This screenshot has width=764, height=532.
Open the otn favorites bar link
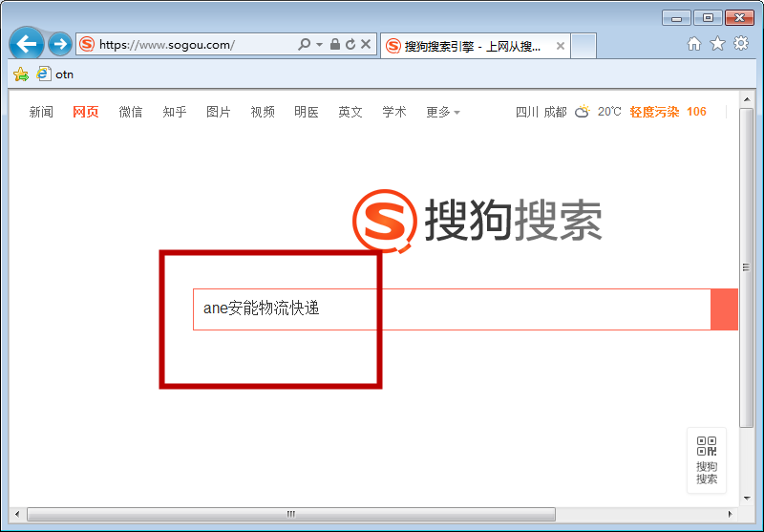point(55,74)
